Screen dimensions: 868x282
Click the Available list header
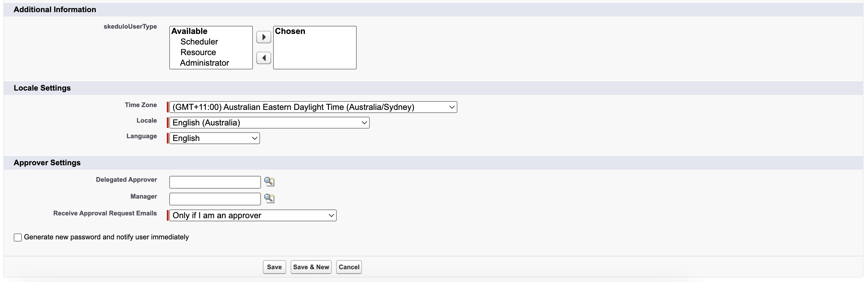pyautogui.click(x=189, y=31)
